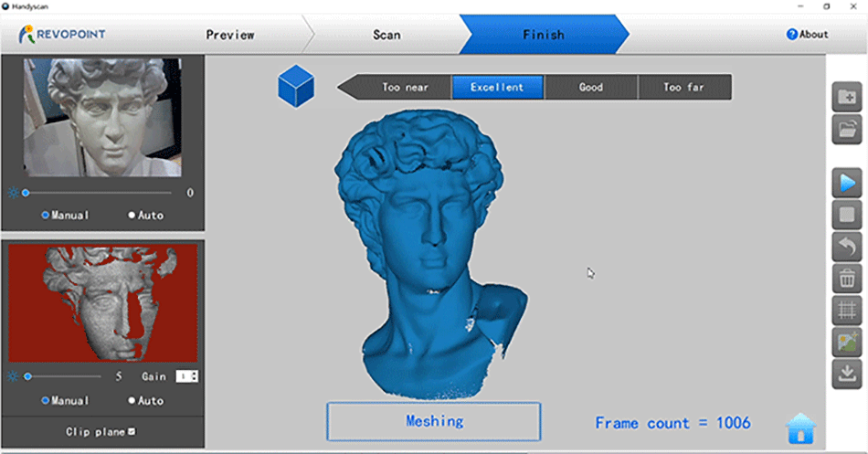868x454 pixels.
Task: Click the Revopoint logo
Action: [x=62, y=35]
